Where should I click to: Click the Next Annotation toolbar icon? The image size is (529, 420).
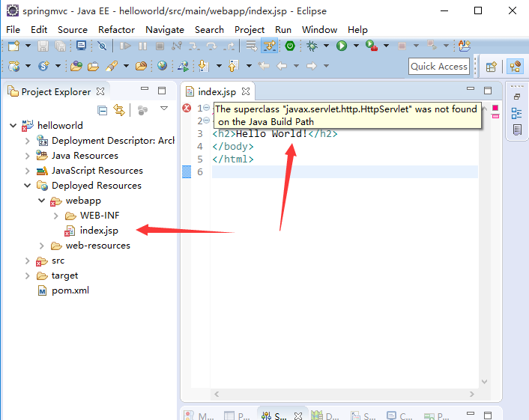[x=204, y=66]
